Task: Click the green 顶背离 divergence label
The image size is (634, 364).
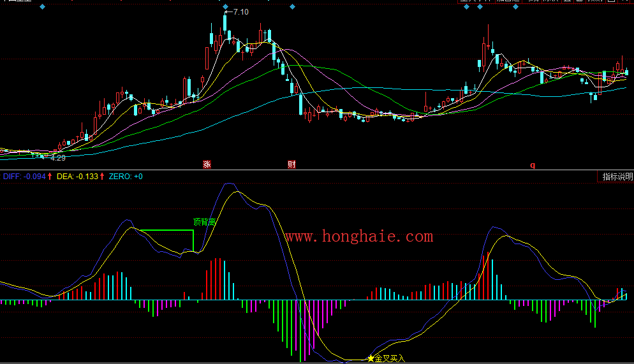Action: (x=204, y=222)
